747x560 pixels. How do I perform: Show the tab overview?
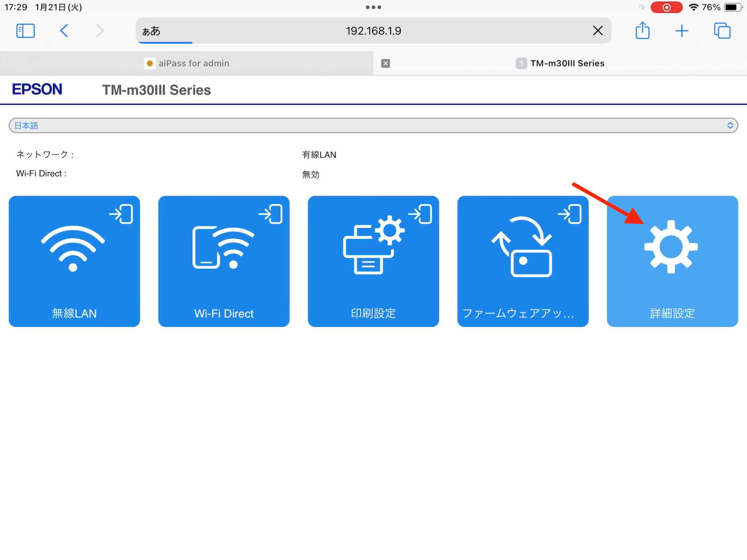(x=722, y=31)
